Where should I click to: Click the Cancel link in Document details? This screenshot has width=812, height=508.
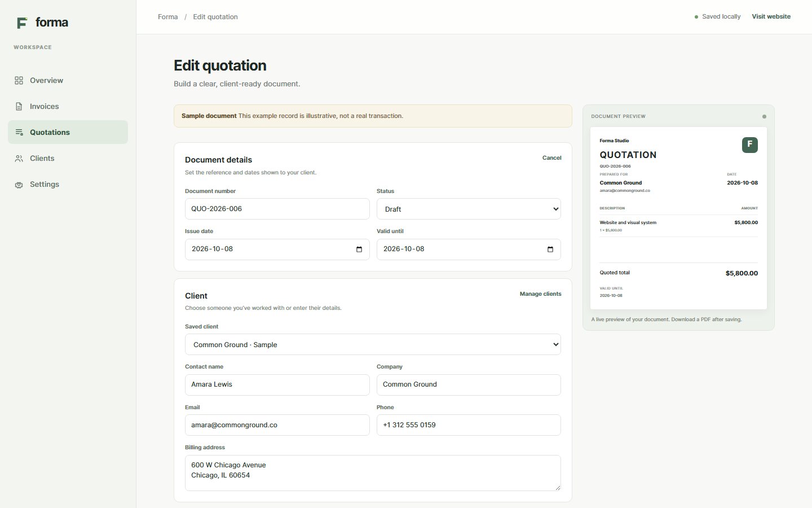551,158
